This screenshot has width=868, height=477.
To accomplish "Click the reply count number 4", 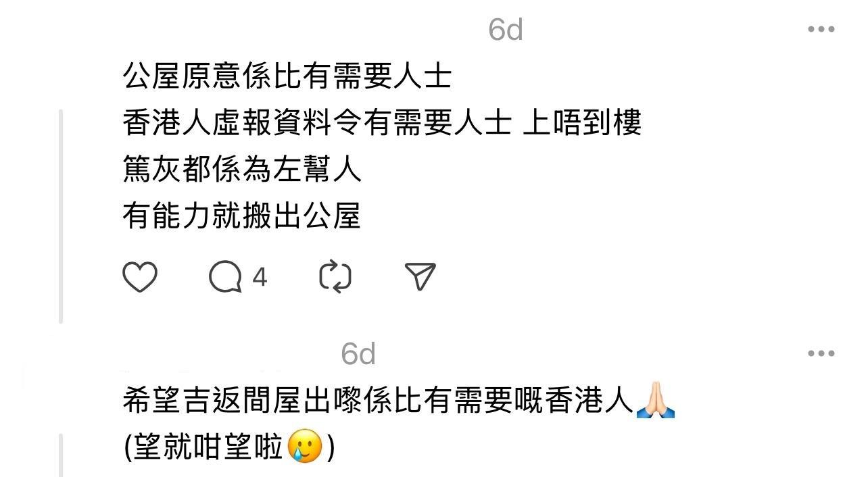I will tap(260, 277).
